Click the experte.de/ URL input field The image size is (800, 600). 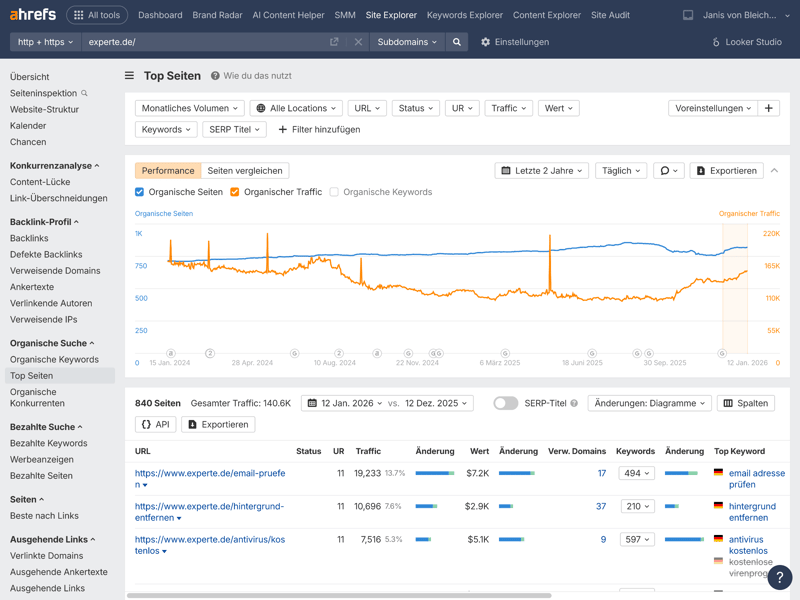[200, 42]
